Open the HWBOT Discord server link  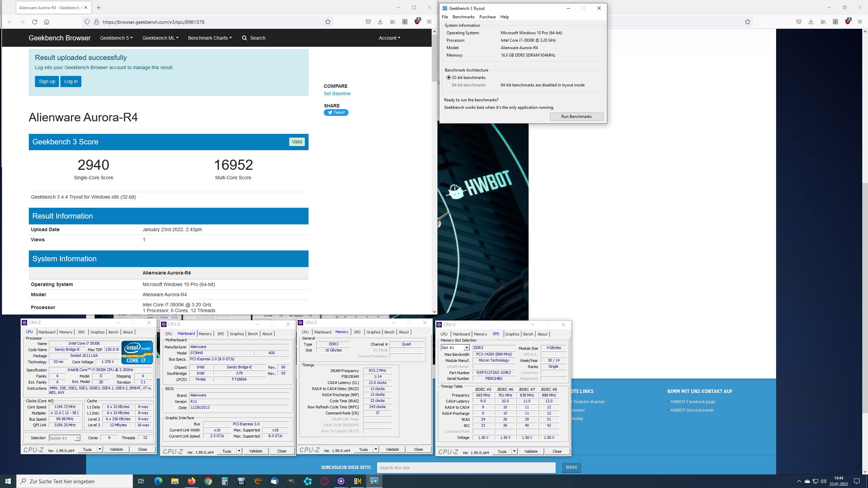coord(692,410)
